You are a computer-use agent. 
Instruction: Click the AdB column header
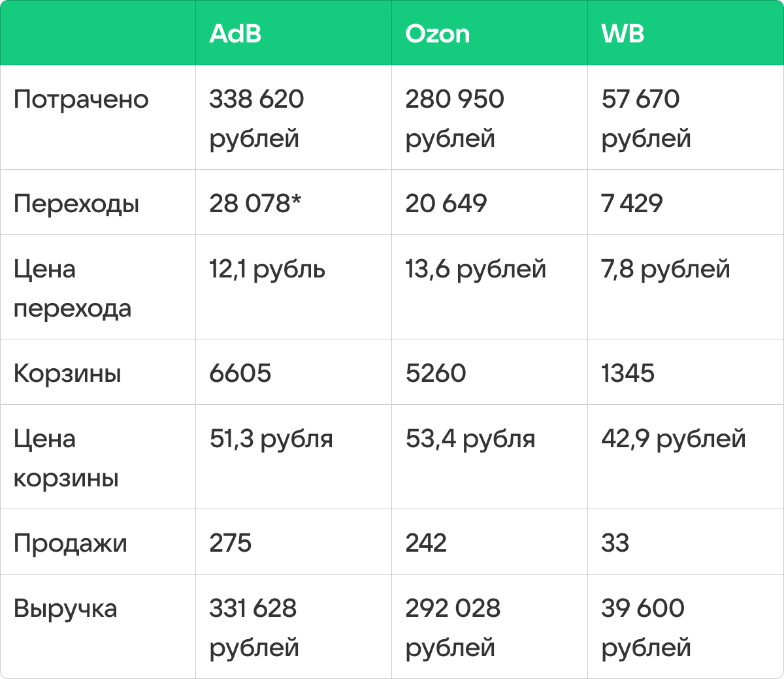click(x=235, y=34)
